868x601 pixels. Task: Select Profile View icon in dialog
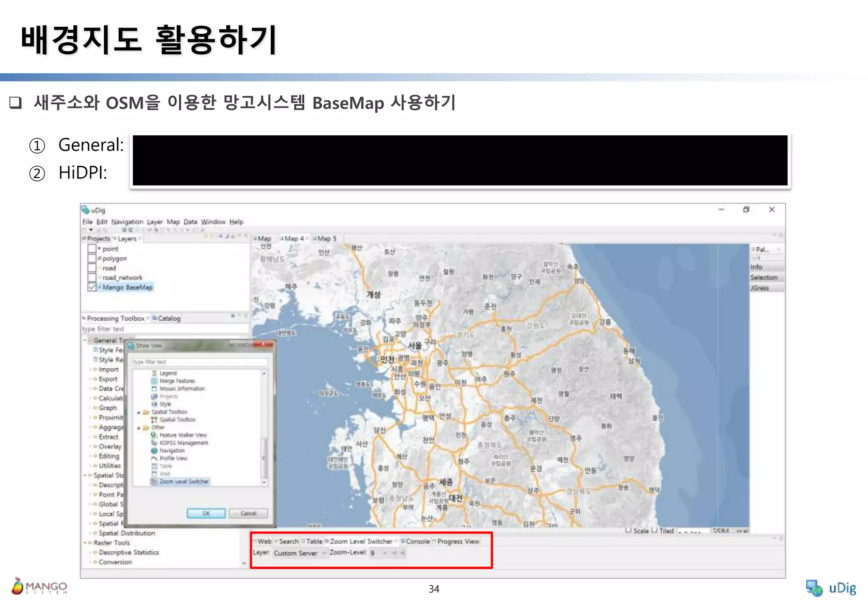(155, 458)
